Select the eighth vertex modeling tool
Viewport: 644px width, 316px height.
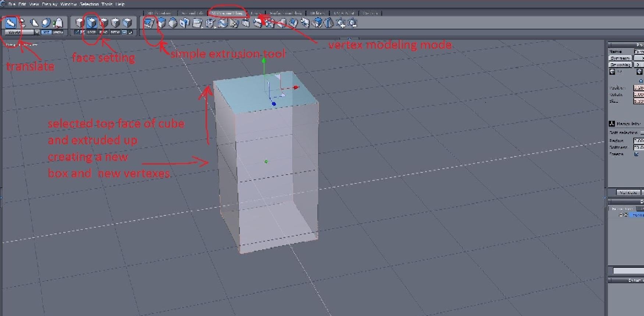click(234, 23)
